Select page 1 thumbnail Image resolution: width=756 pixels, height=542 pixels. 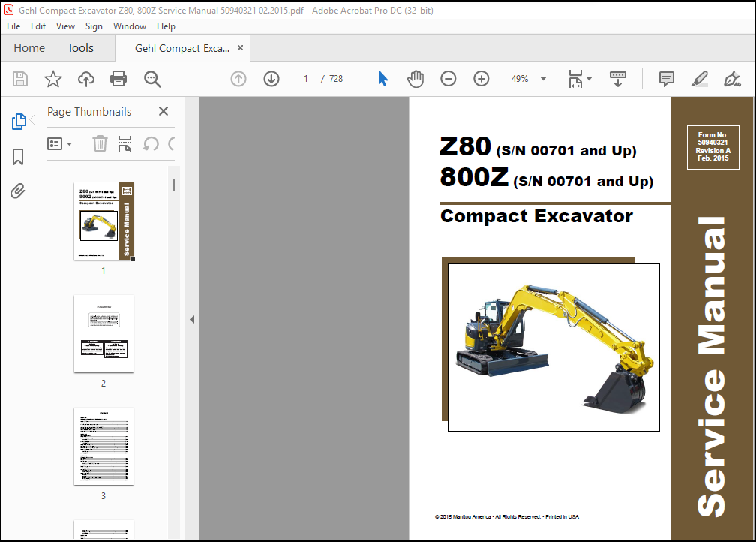(x=103, y=221)
